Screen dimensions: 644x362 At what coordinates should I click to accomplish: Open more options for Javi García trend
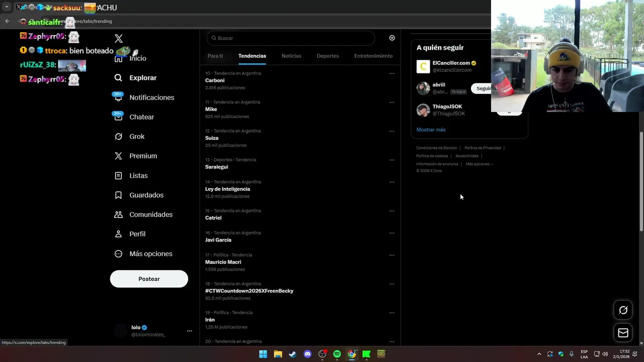(391, 233)
